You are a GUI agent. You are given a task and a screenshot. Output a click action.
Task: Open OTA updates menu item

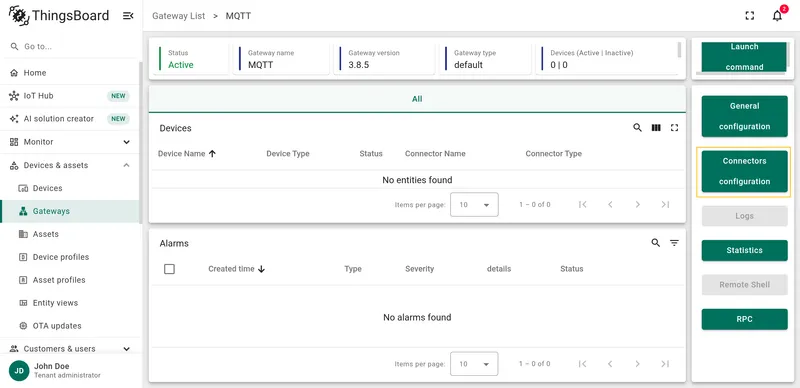point(69,326)
